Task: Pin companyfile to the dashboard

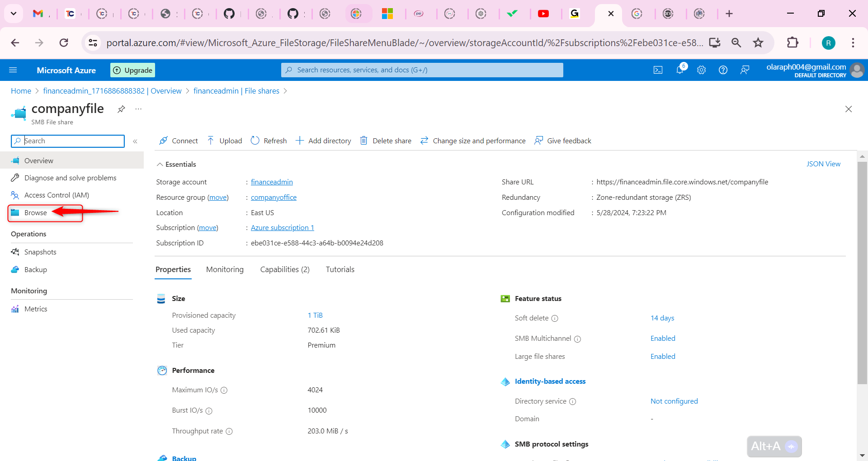Action: [x=121, y=109]
